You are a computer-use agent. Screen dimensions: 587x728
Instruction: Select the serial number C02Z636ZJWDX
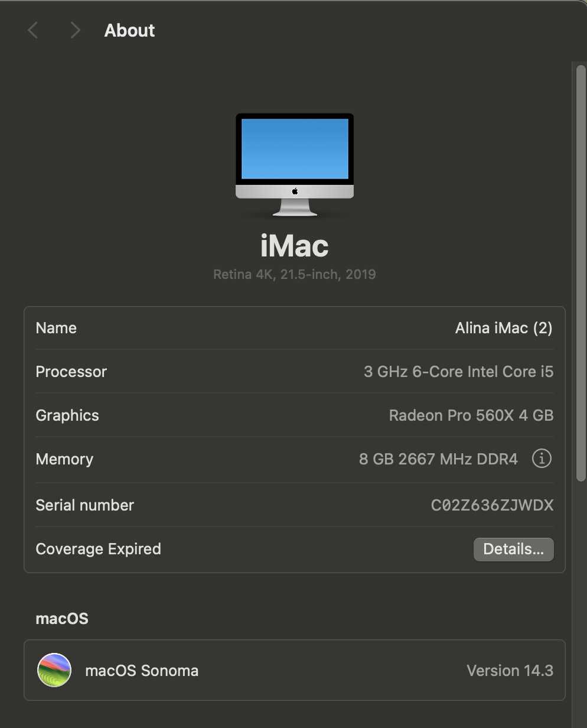pyautogui.click(x=492, y=505)
